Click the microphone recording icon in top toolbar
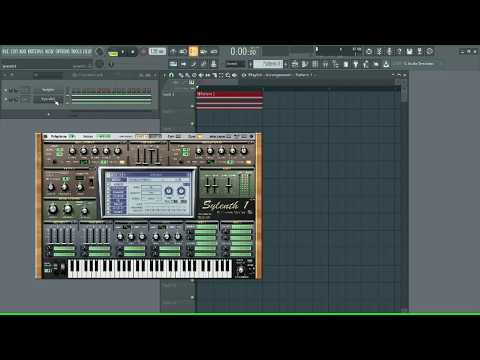The height and width of the screenshot is (360, 480). pos(389,52)
